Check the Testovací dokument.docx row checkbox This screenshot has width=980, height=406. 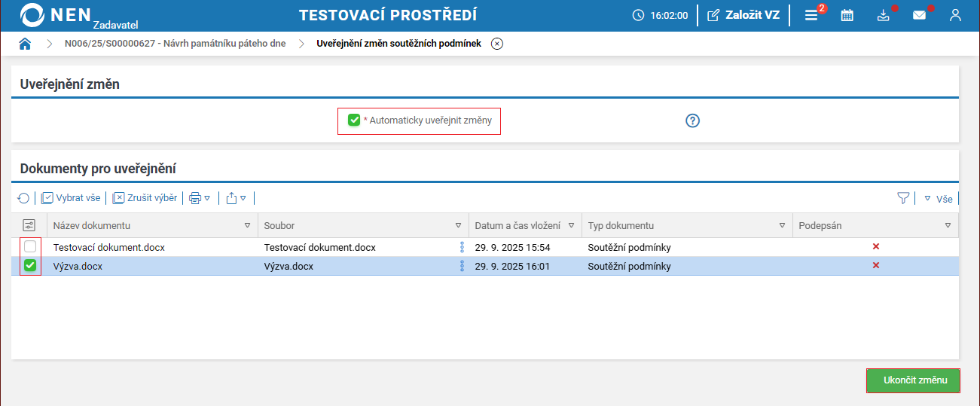point(30,246)
